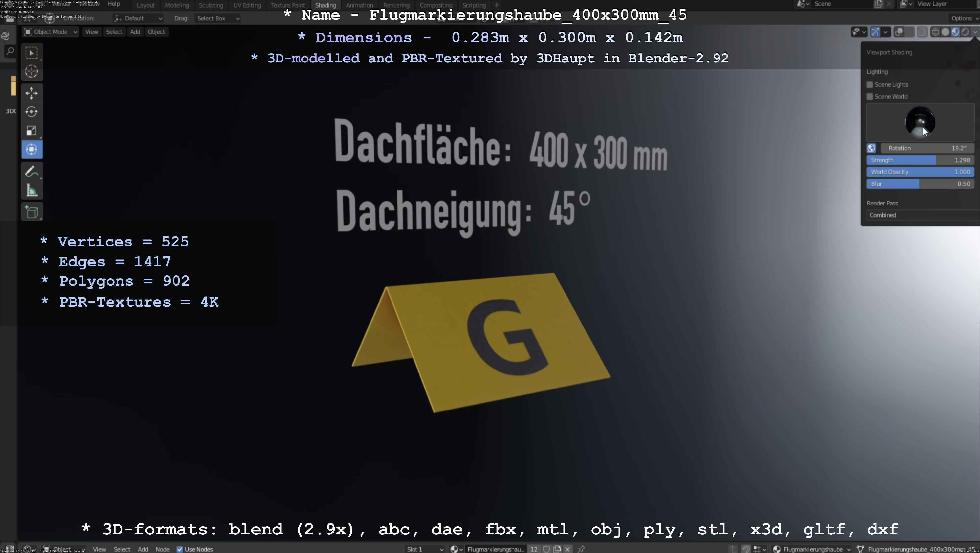Click the fake user shield icon for material
980x553 pixels.
point(546,549)
